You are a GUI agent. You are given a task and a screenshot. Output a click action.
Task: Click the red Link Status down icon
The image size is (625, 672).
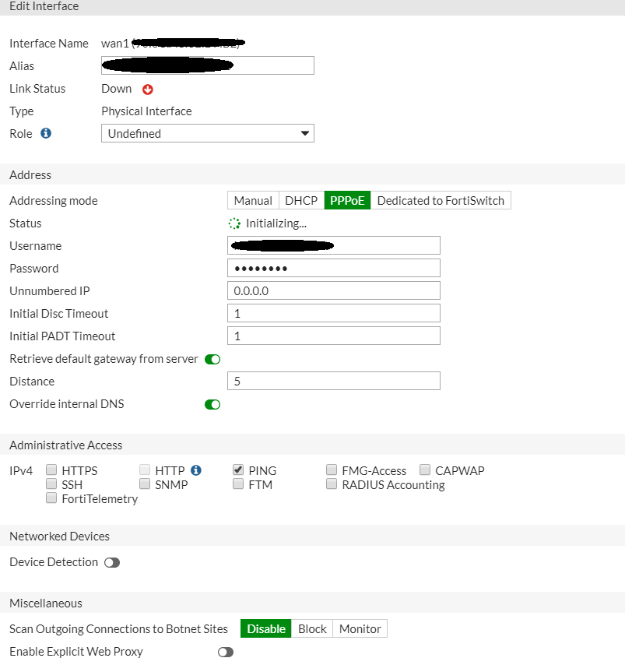tap(148, 90)
